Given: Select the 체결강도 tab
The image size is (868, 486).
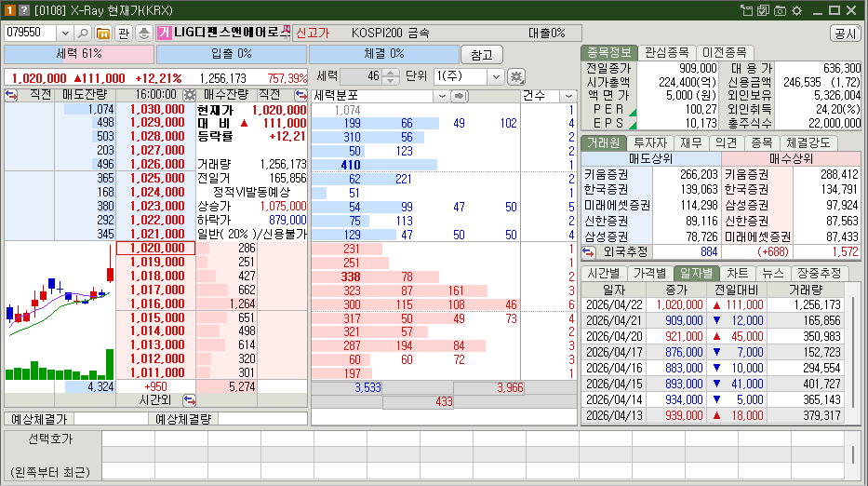Looking at the screenshot, I should [808, 143].
